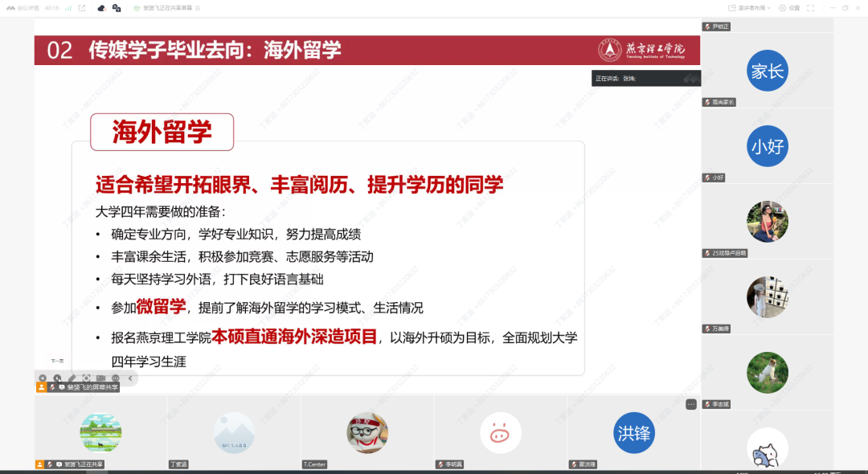Select the 25戏导 participant with photo avatar
The width and height of the screenshot is (868, 474).
pos(768,221)
